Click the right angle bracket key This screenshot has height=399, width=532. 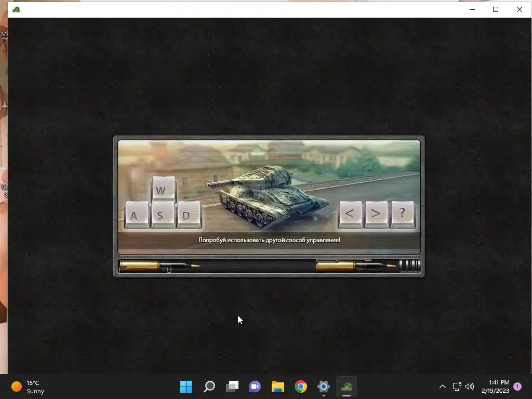(x=376, y=214)
